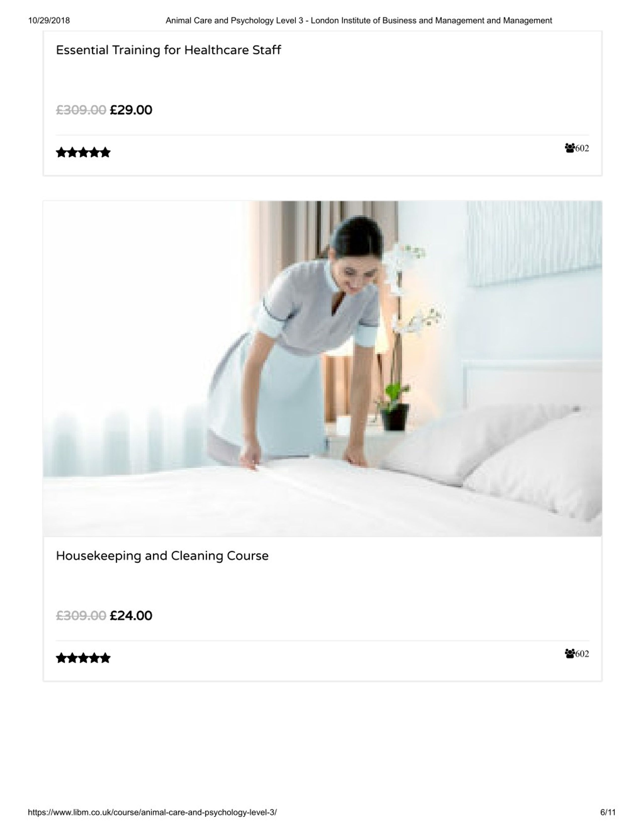Click first star of Housekeeping course rating

click(x=61, y=658)
